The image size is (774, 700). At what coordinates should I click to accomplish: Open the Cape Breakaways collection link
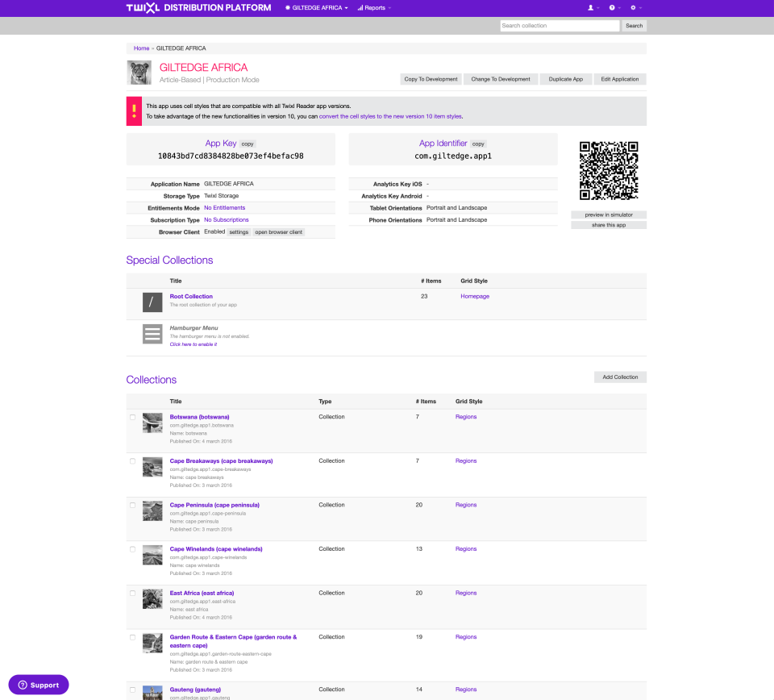(x=221, y=461)
